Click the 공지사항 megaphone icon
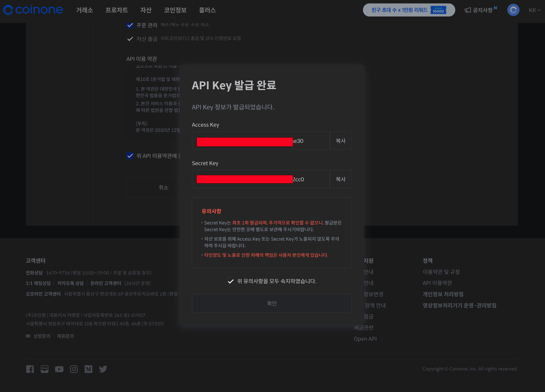The width and height of the screenshot is (545, 392). tap(467, 10)
